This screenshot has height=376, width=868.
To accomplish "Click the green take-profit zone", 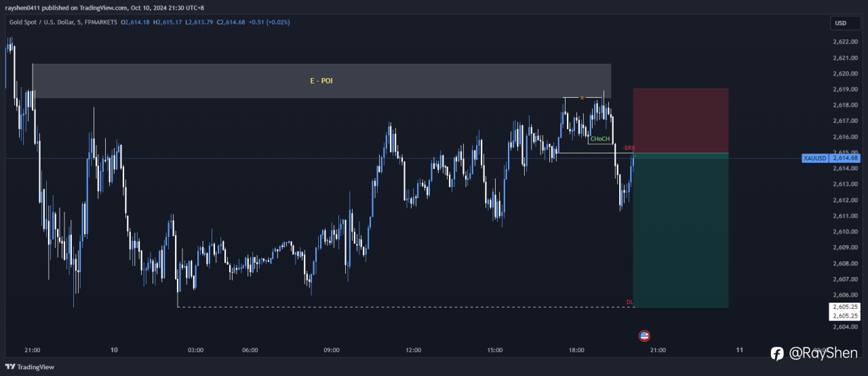I will pos(680,231).
